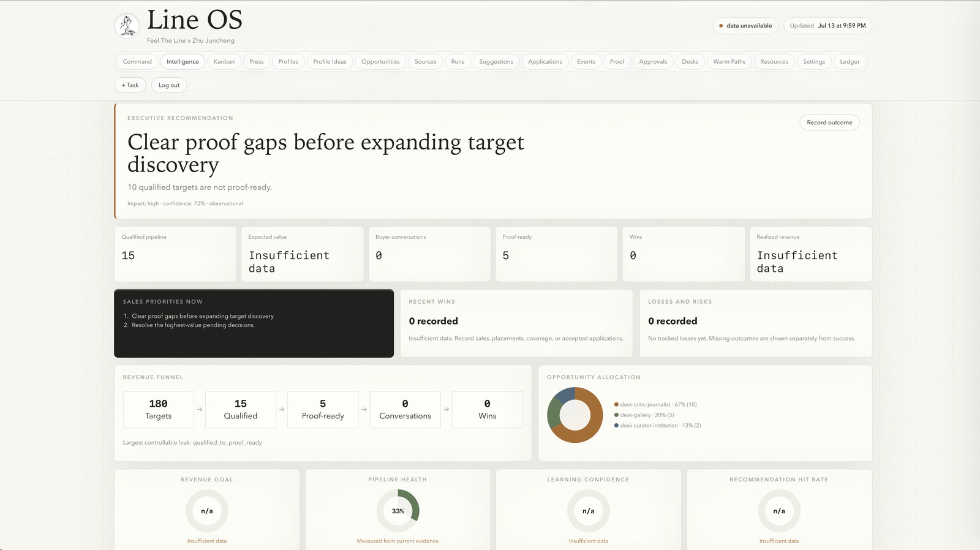Open the Profile Ideas tab

coord(330,62)
